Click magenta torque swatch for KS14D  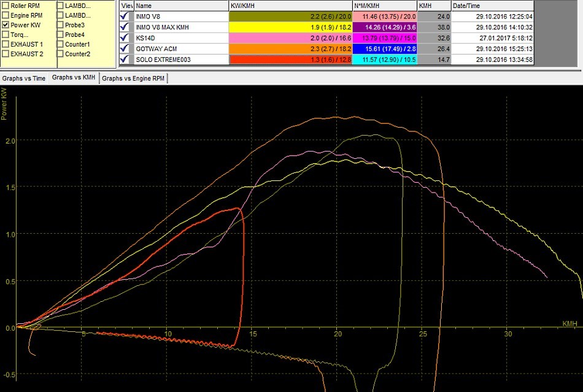(x=385, y=38)
